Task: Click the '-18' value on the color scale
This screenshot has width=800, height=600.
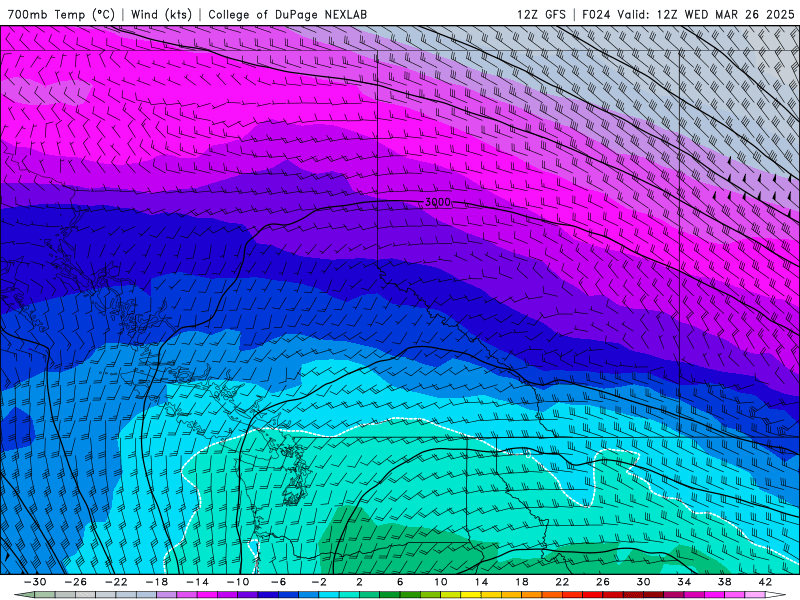Action: pyautogui.click(x=157, y=582)
